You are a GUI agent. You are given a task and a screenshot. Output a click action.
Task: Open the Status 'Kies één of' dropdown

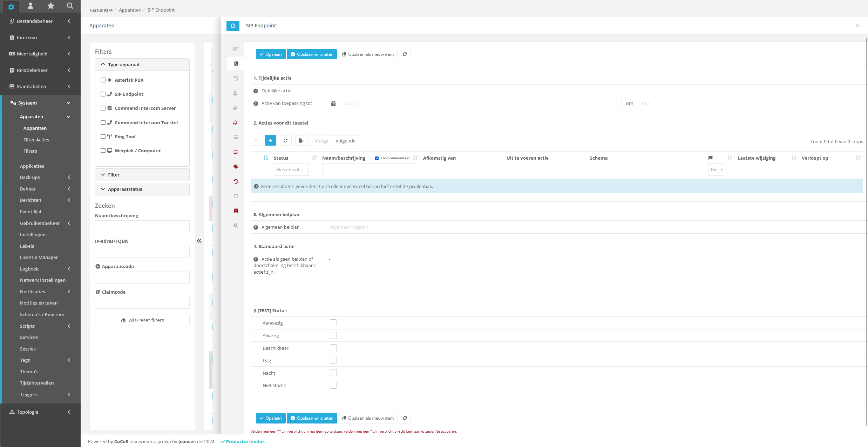point(291,169)
